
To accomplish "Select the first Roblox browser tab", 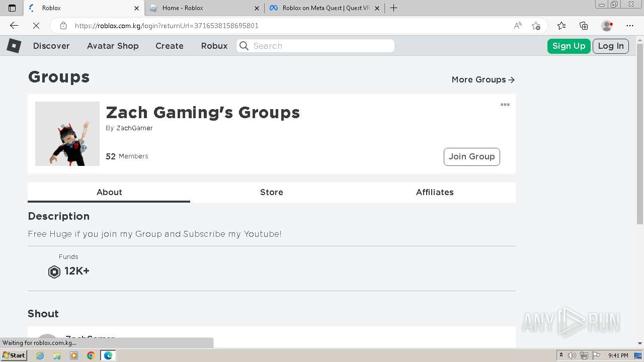I will point(83,8).
